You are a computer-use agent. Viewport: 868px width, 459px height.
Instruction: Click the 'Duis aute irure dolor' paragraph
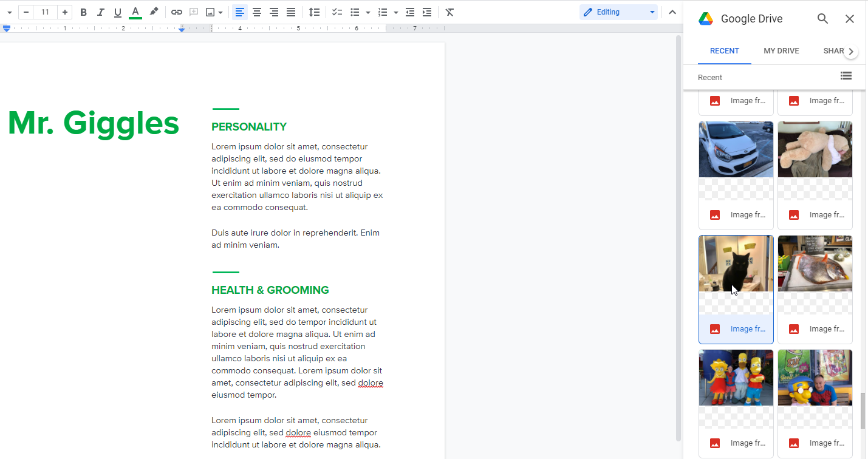295,239
